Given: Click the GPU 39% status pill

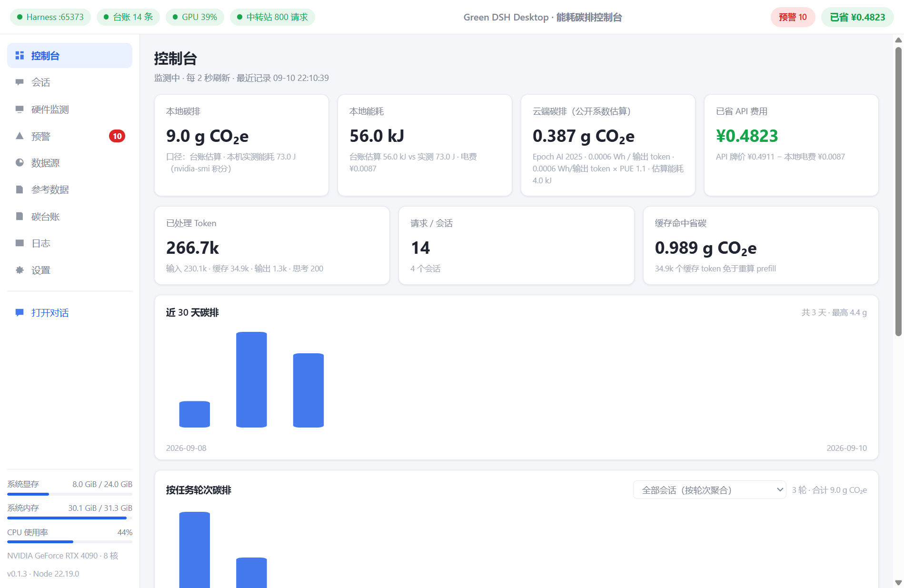Looking at the screenshot, I should pos(195,17).
